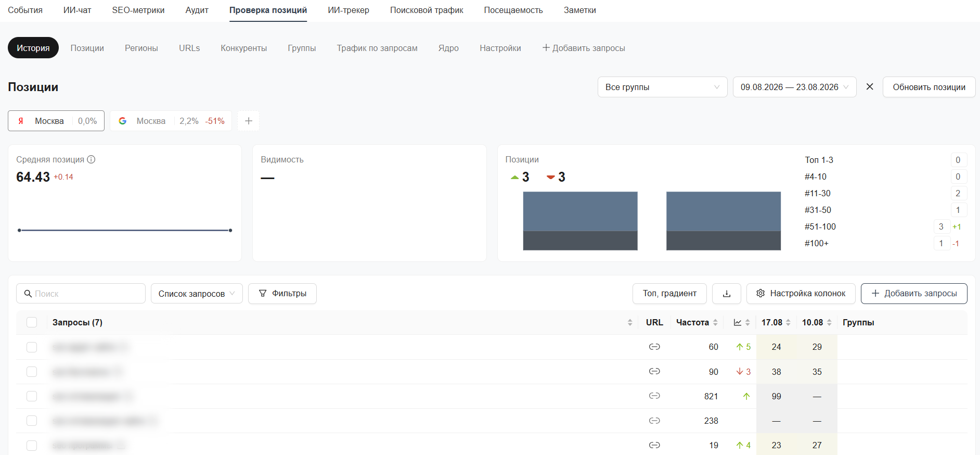Image resolution: width=980 pixels, height=455 pixels.
Task: Open URL link icon in frequency 19 row
Action: (x=654, y=445)
